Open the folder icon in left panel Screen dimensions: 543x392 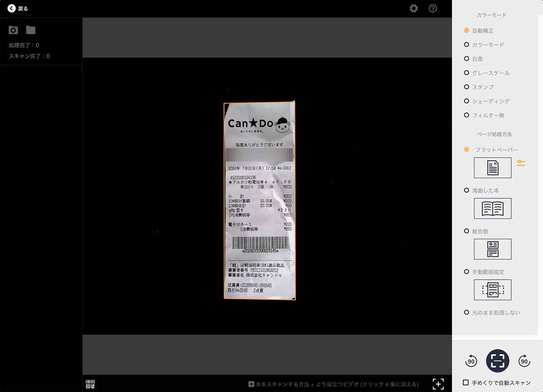[x=30, y=30]
